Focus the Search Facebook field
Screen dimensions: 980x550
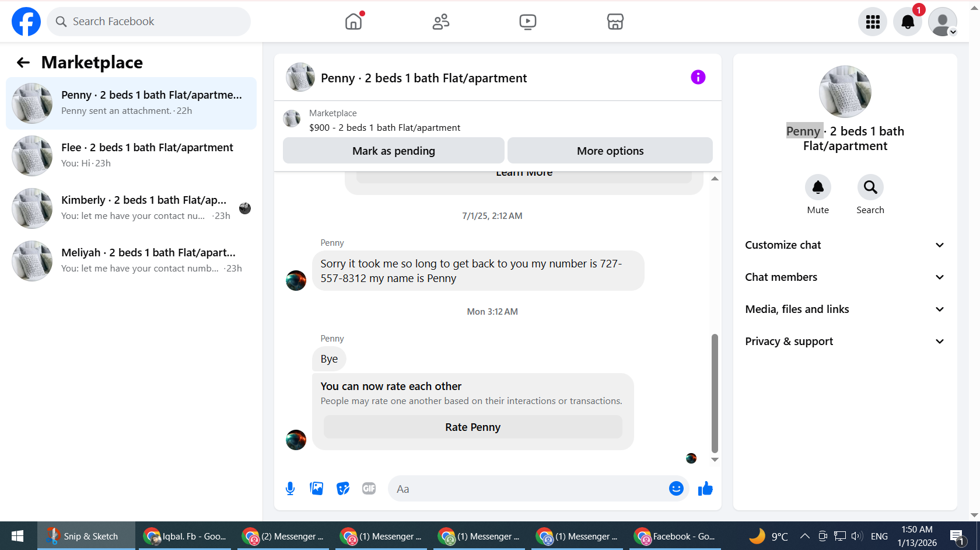click(149, 22)
